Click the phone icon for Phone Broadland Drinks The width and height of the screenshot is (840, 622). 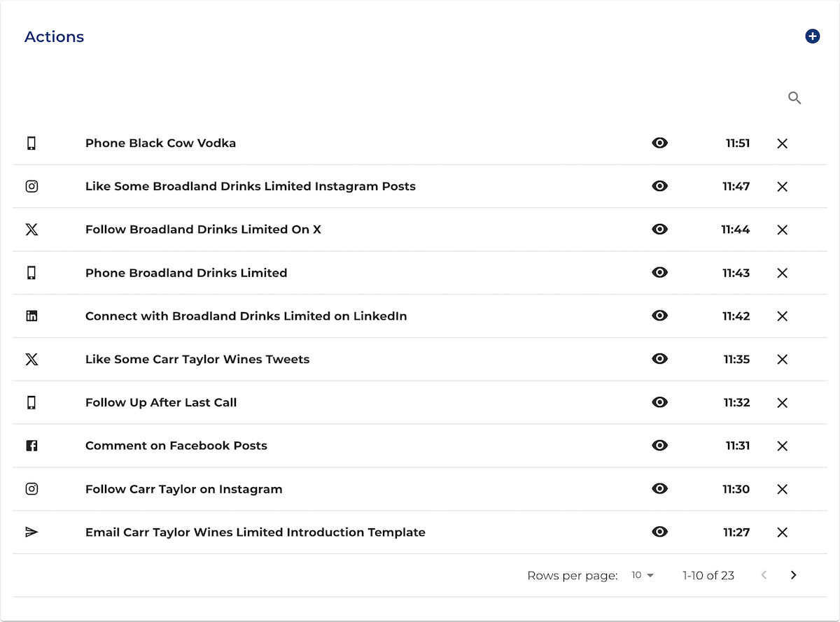[31, 273]
